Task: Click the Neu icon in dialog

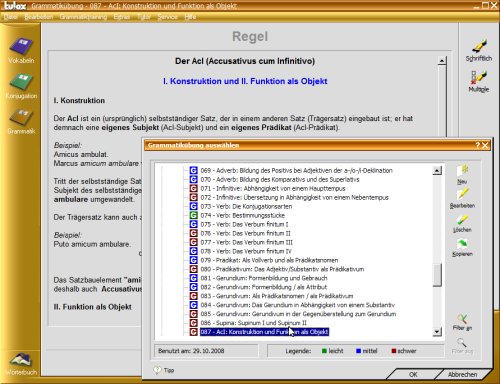Action: pyautogui.click(x=462, y=174)
